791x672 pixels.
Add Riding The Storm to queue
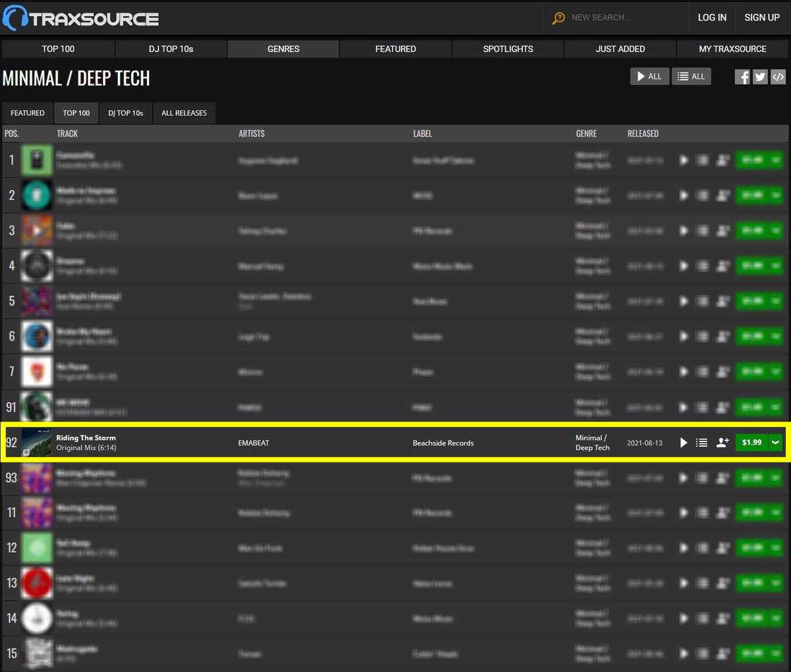702,443
